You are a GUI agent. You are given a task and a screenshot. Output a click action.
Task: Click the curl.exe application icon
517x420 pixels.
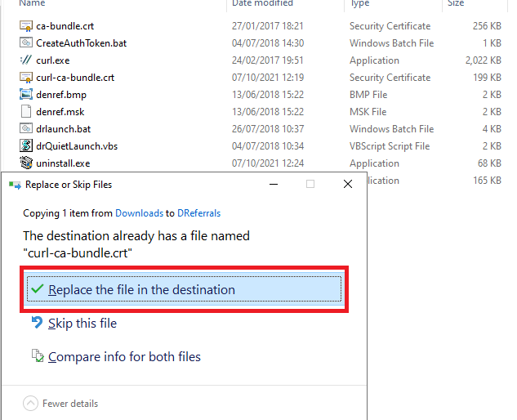pos(26,60)
